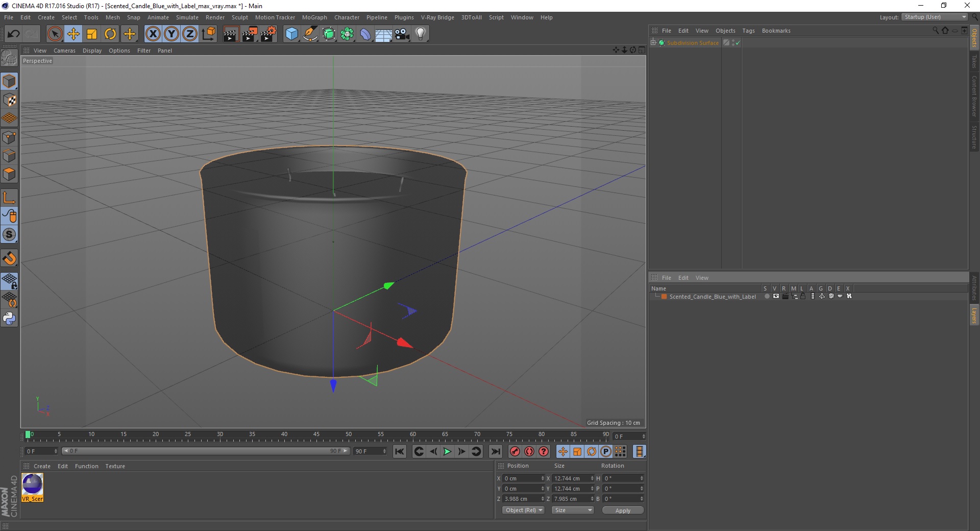This screenshot has width=980, height=531.
Task: Click the Undo arrow icon
Action: 14,34
